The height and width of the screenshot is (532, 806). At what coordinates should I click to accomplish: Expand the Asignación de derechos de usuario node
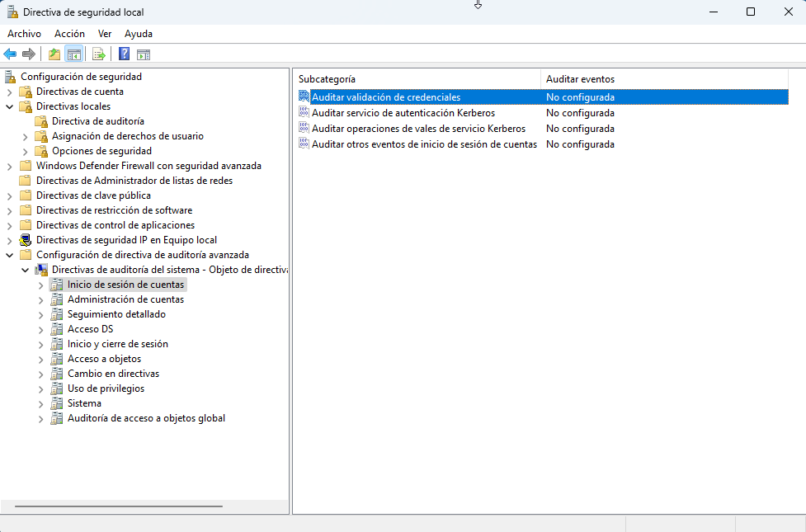[24, 135]
